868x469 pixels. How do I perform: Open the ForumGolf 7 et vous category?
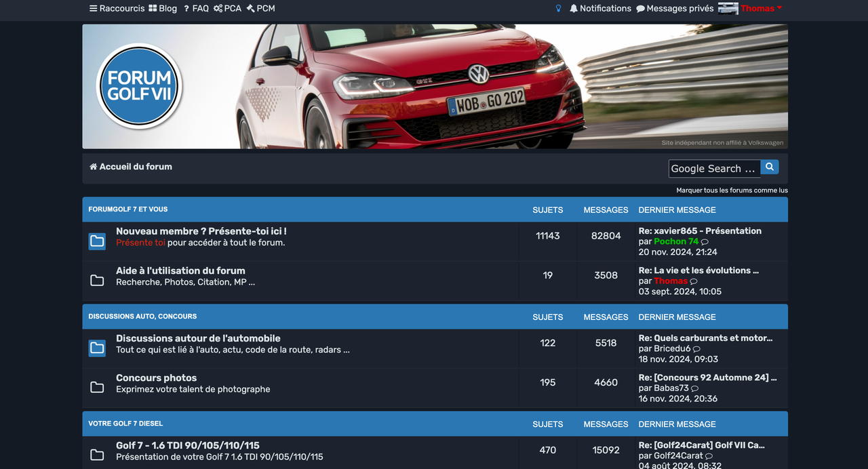pyautogui.click(x=128, y=209)
